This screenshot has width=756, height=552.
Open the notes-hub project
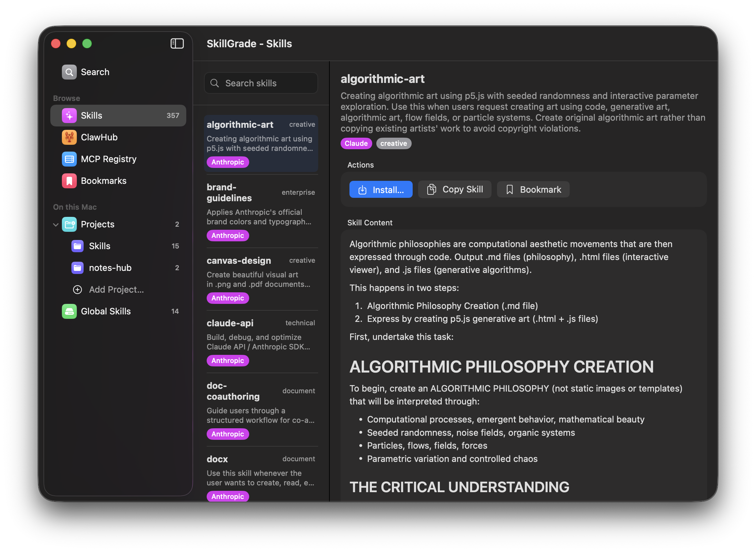pyautogui.click(x=118, y=268)
